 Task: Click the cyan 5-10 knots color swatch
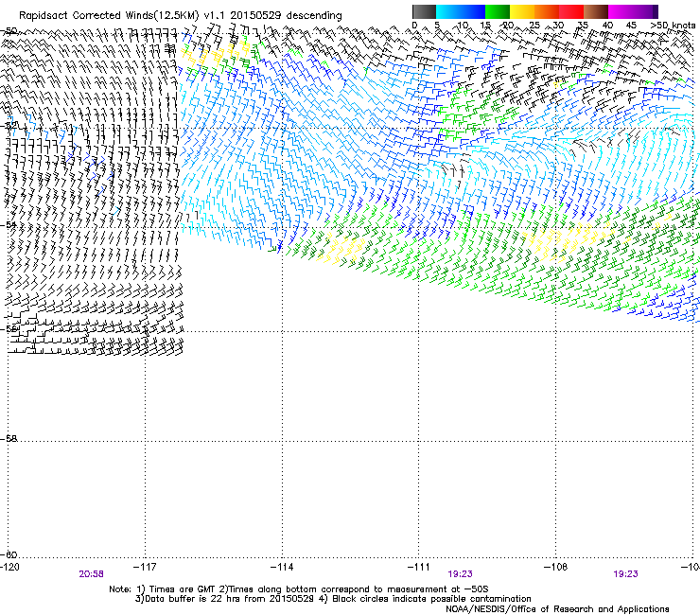(448, 11)
